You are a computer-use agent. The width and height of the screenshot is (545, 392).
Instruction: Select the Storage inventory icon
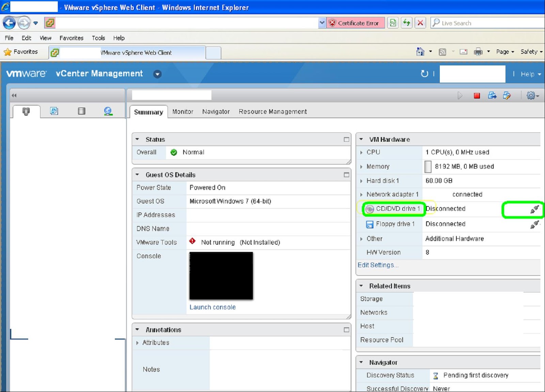click(x=81, y=110)
